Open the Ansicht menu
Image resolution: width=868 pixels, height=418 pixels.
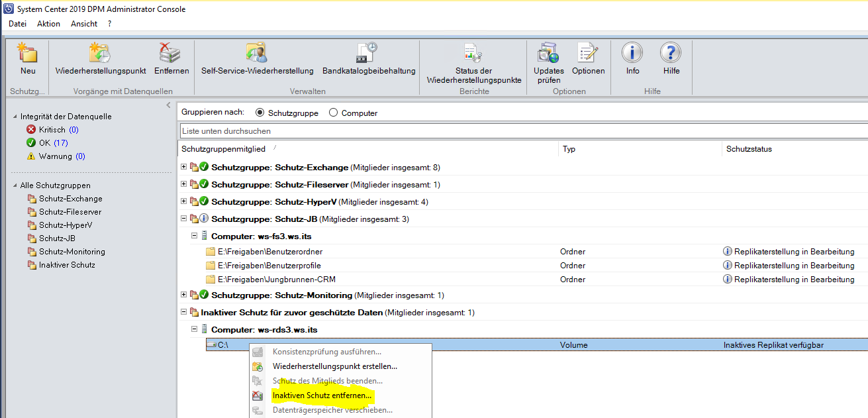pyautogui.click(x=84, y=24)
